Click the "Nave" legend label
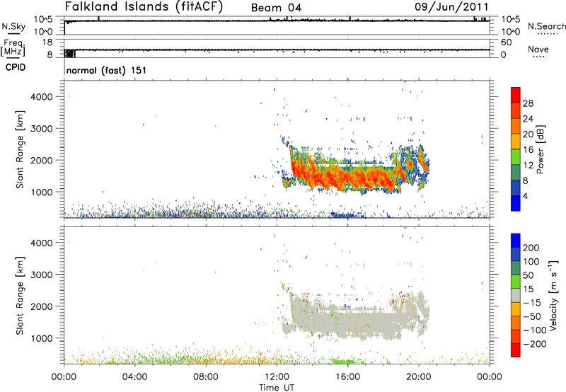Viewport: 566px width, 392px height. click(538, 49)
